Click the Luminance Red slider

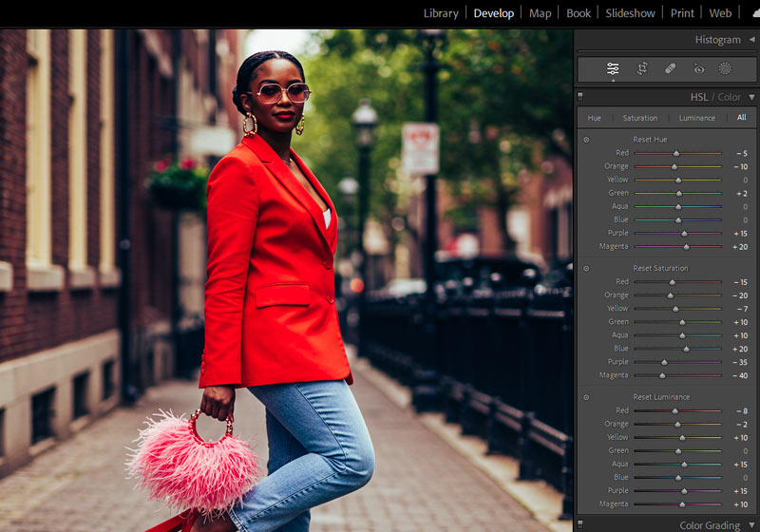click(677, 410)
